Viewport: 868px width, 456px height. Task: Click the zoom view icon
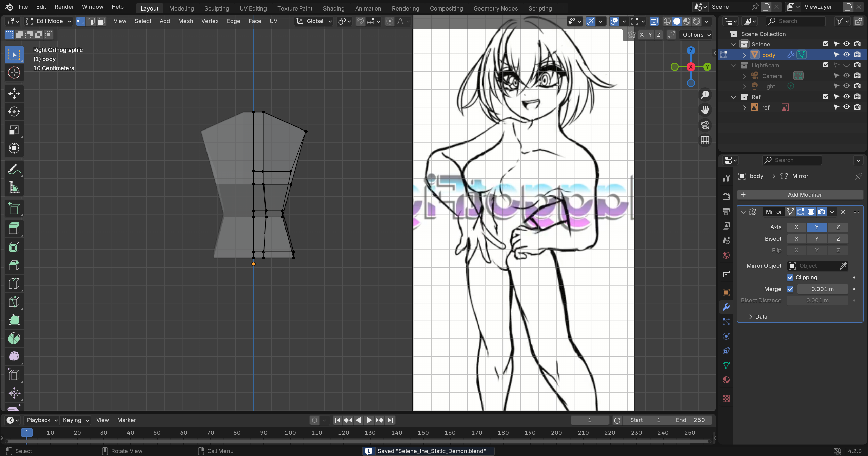tap(705, 95)
